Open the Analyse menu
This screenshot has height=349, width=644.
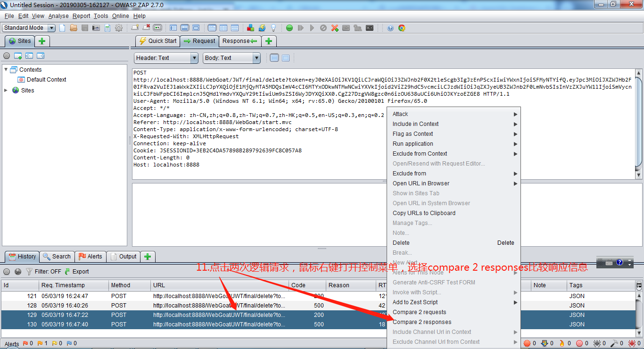pyautogui.click(x=58, y=16)
